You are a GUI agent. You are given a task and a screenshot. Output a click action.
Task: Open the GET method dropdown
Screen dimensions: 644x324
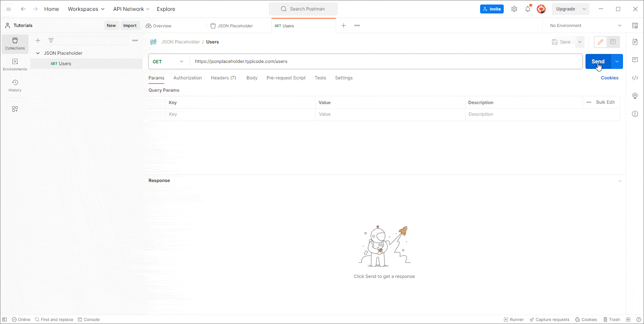click(x=169, y=61)
